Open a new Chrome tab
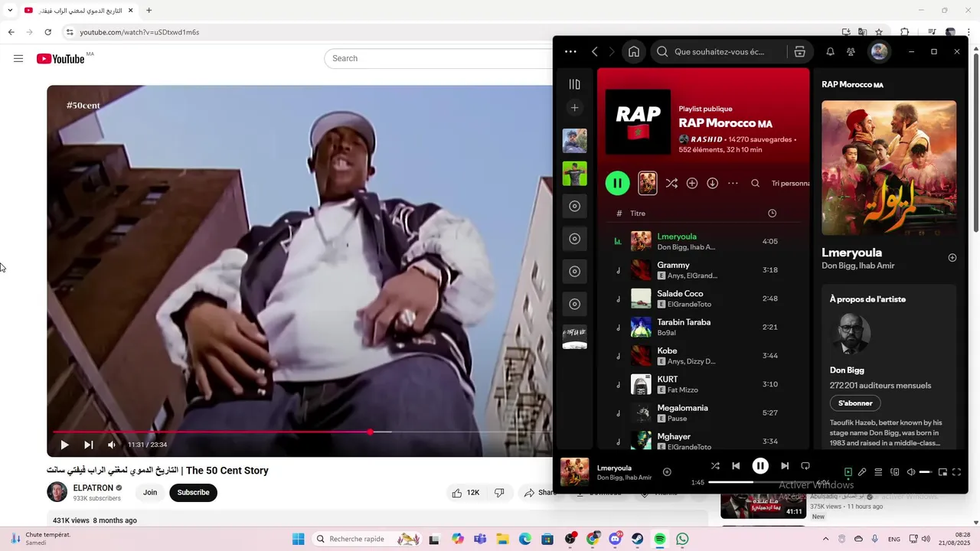The image size is (980, 551). pyautogui.click(x=149, y=11)
